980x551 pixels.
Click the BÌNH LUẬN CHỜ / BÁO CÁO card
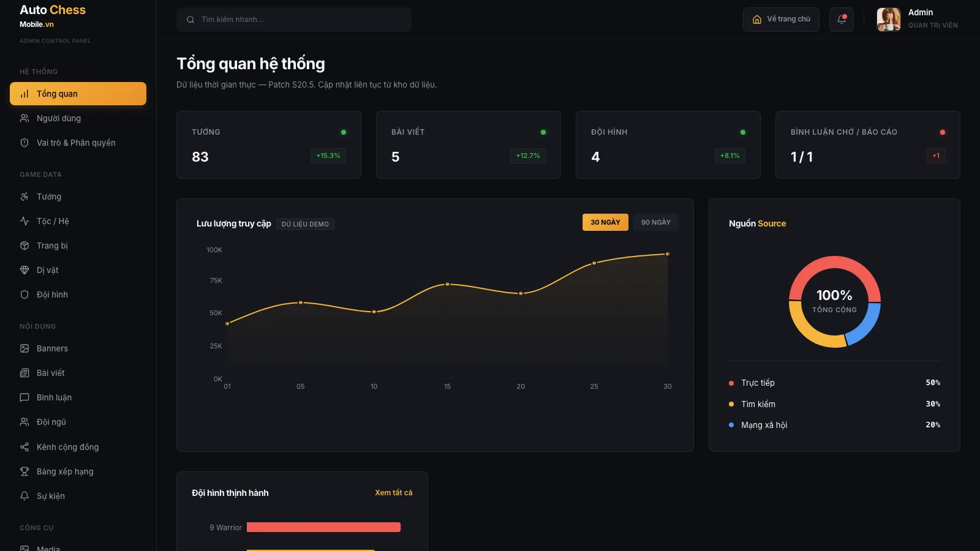pos(868,144)
